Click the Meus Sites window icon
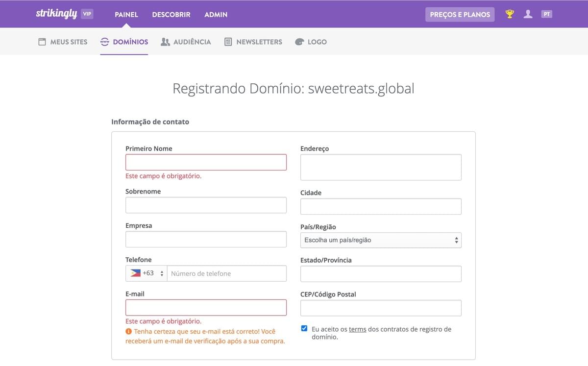 (x=42, y=42)
